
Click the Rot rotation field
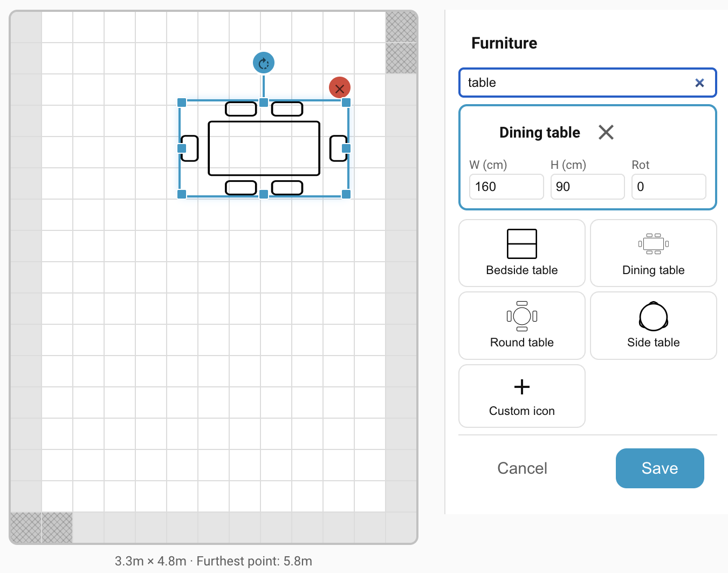click(669, 187)
